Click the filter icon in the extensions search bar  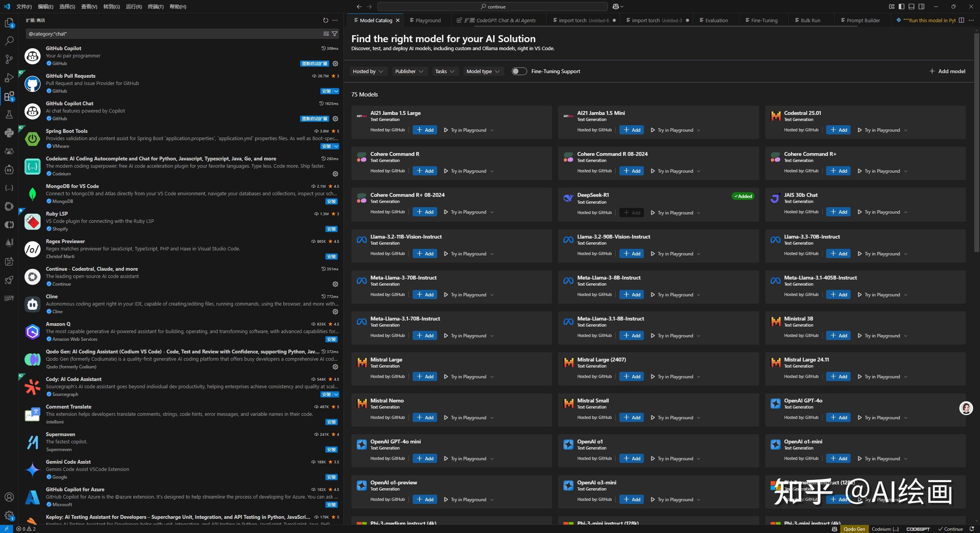[x=334, y=34]
